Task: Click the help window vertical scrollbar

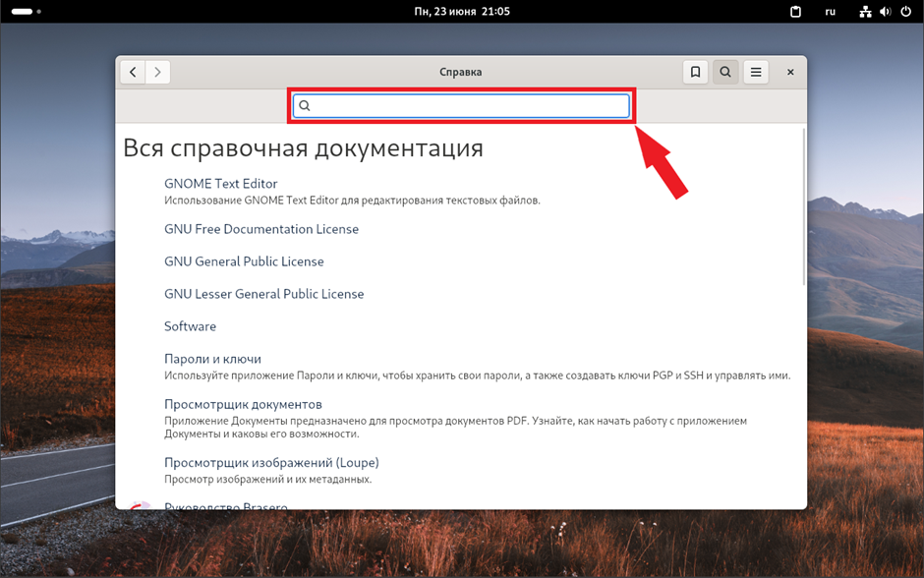Action: (803, 206)
